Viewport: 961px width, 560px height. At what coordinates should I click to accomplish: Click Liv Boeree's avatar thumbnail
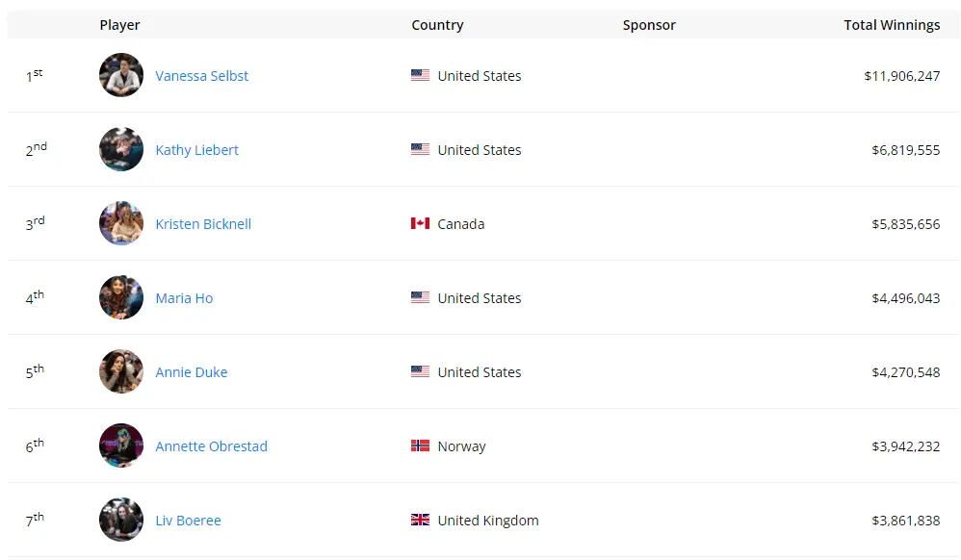coord(121,520)
